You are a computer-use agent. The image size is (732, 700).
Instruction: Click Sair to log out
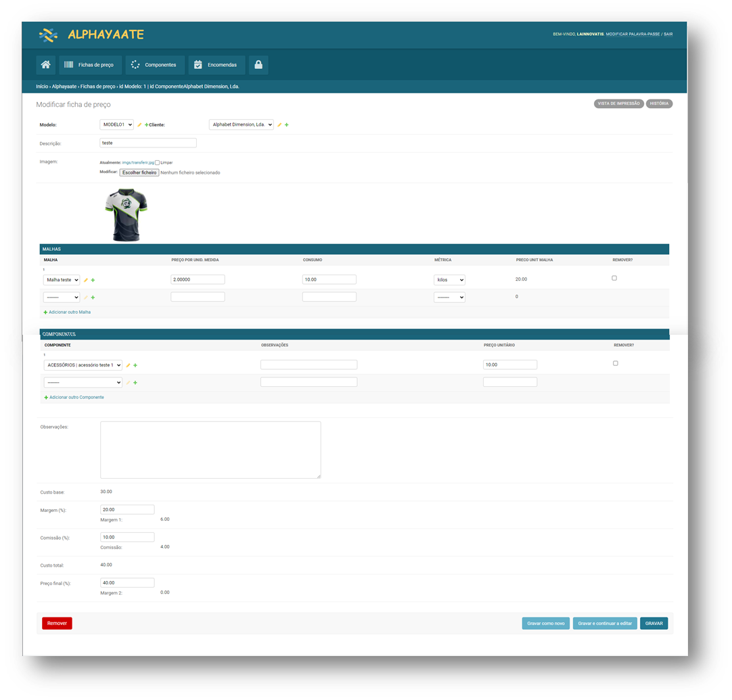(x=668, y=34)
